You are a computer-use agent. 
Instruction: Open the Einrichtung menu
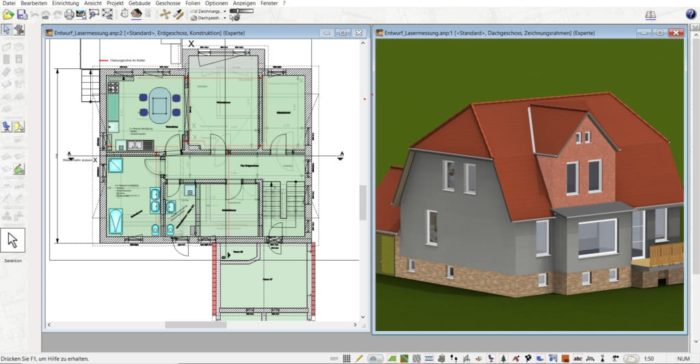click(x=65, y=3)
